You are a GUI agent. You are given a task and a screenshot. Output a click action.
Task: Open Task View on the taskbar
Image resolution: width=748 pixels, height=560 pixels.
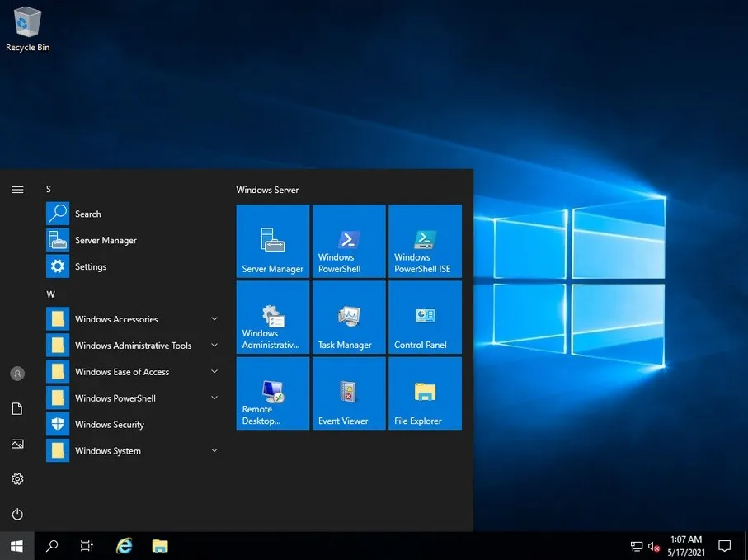tap(87, 546)
